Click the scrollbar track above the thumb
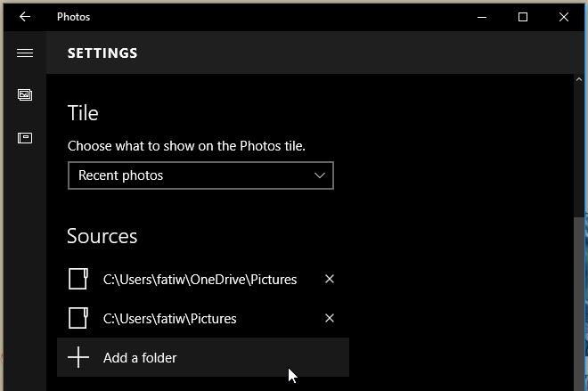The width and height of the screenshot is (588, 391). click(x=579, y=150)
